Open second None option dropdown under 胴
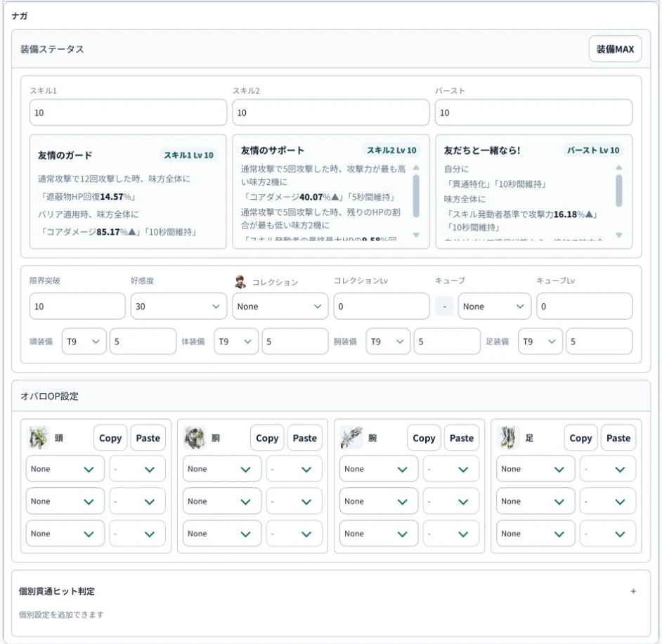This screenshot has width=662, height=644. coord(221,501)
